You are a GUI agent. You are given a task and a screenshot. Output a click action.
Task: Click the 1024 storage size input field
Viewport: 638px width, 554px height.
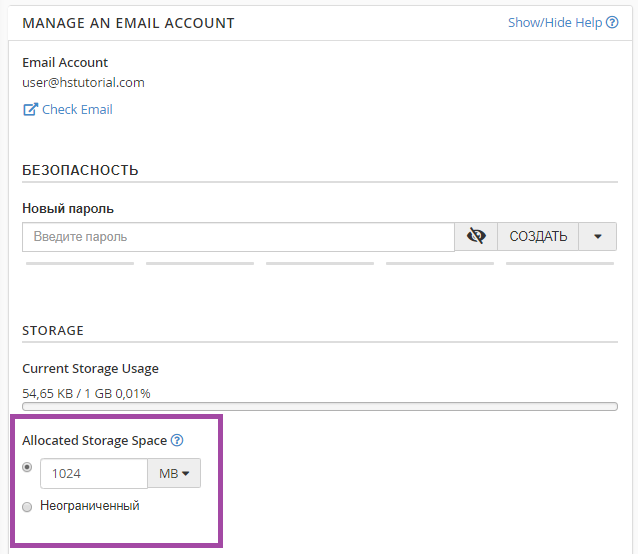94,474
